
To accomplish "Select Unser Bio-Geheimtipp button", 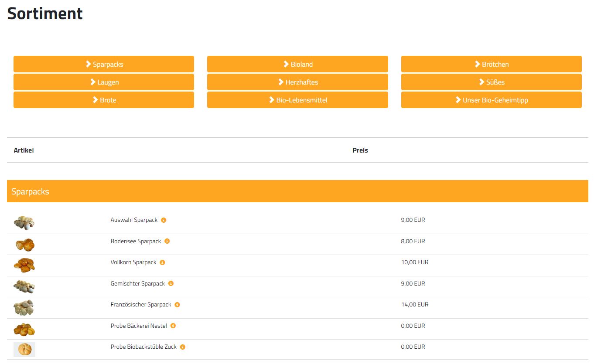I will coord(491,100).
